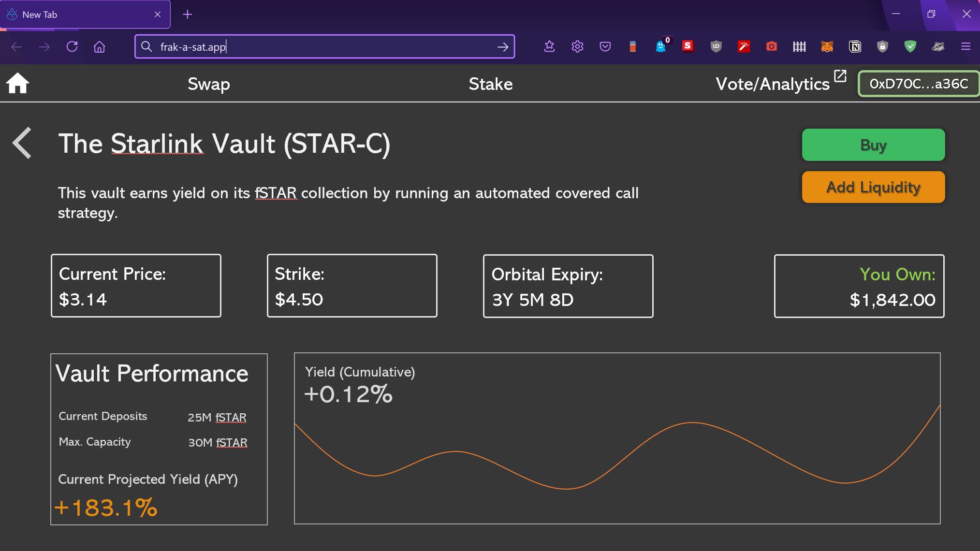Click the browser forward arrow
Viewport: 980px width, 551px height.
click(44, 47)
